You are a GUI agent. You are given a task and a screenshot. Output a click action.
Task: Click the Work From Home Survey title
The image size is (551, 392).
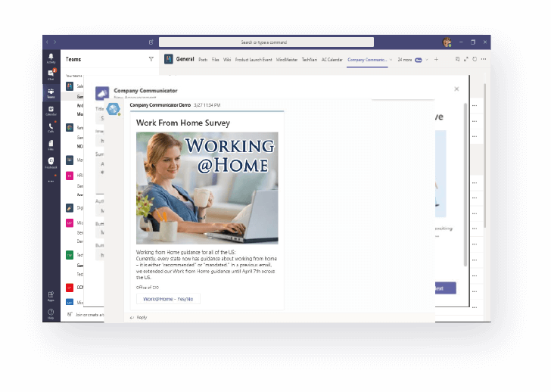coord(183,123)
